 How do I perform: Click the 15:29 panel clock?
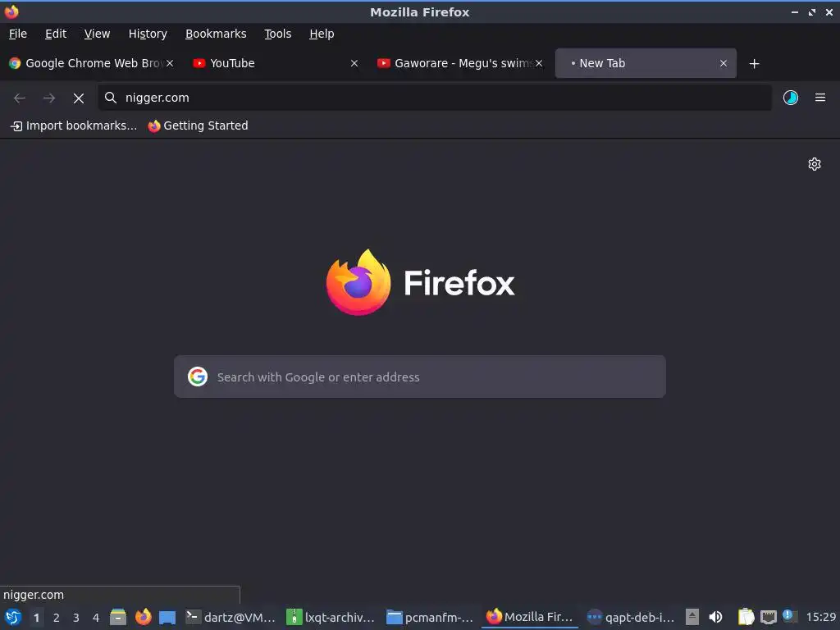click(820, 617)
